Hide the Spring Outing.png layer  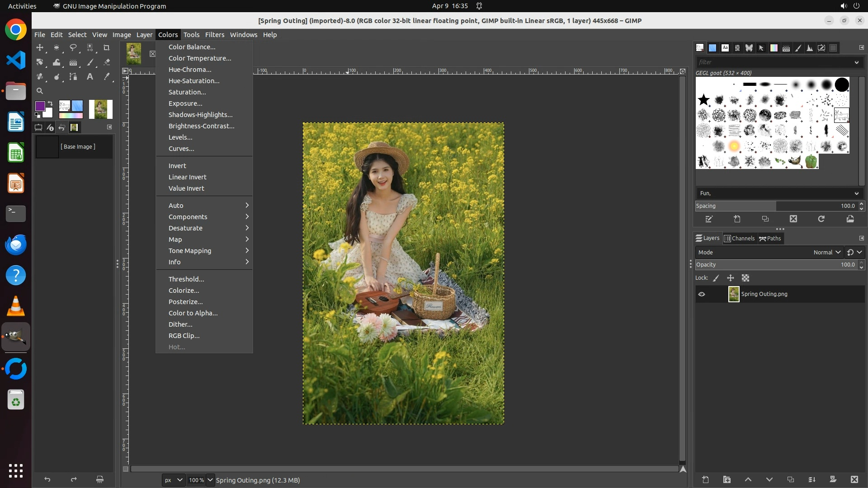coord(702,294)
